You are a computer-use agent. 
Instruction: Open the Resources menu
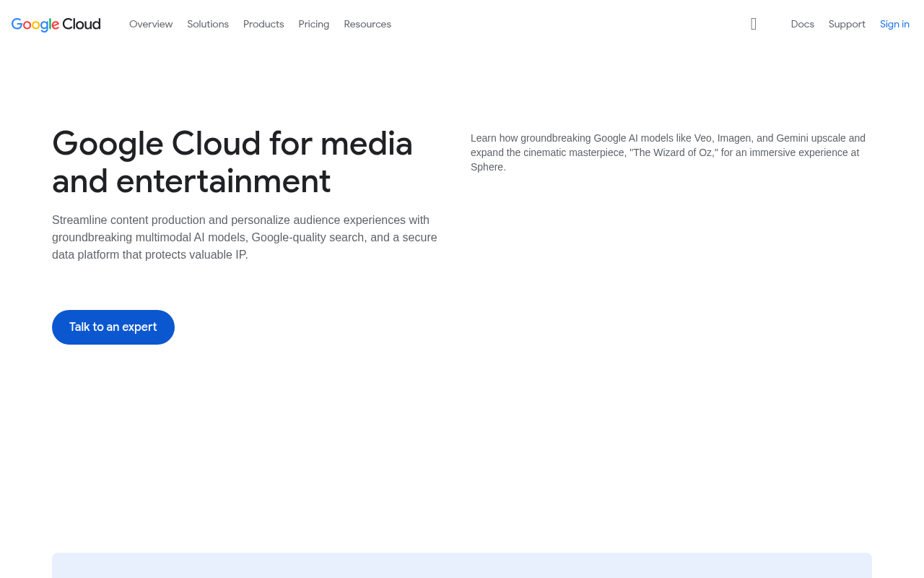click(367, 24)
